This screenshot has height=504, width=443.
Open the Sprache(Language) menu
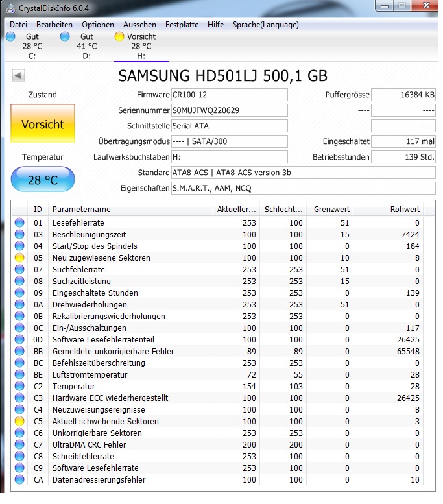tap(265, 25)
